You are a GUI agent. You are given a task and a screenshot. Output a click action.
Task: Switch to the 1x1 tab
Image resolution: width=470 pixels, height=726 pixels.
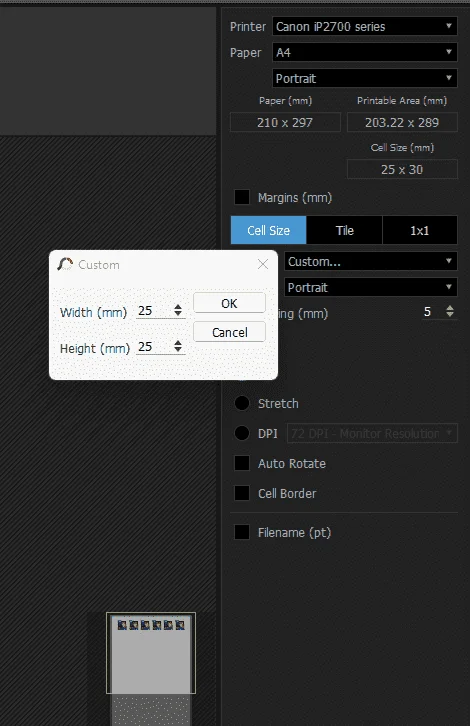(x=420, y=230)
